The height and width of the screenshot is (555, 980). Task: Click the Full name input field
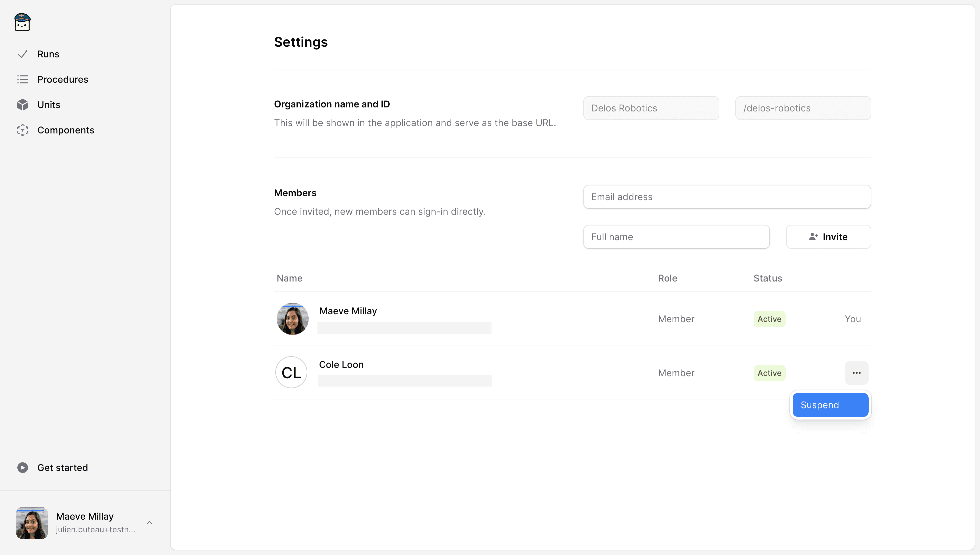coord(676,236)
